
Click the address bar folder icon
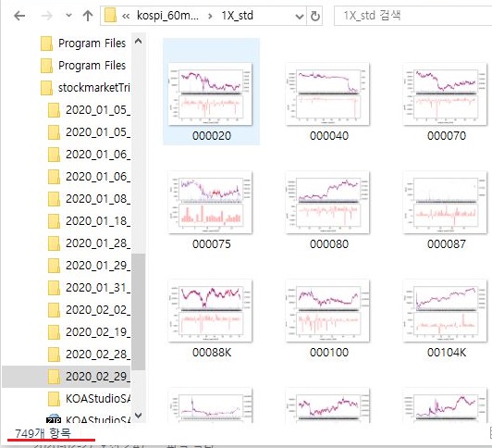[110, 16]
